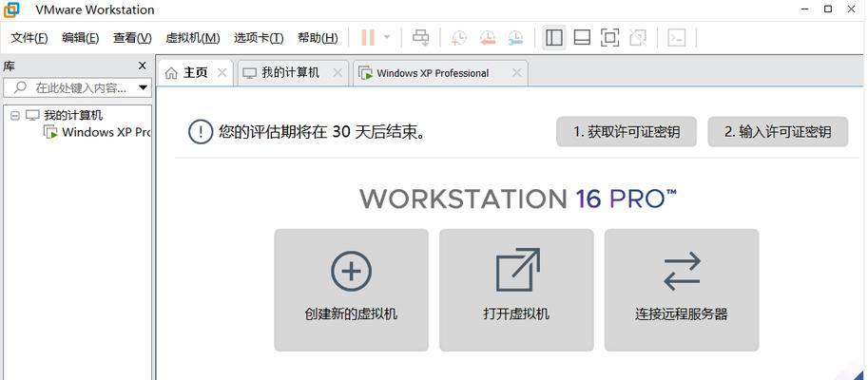This screenshot has height=380, width=868.
Task: Click the home icon on 主页 tab
Action: tap(172, 73)
